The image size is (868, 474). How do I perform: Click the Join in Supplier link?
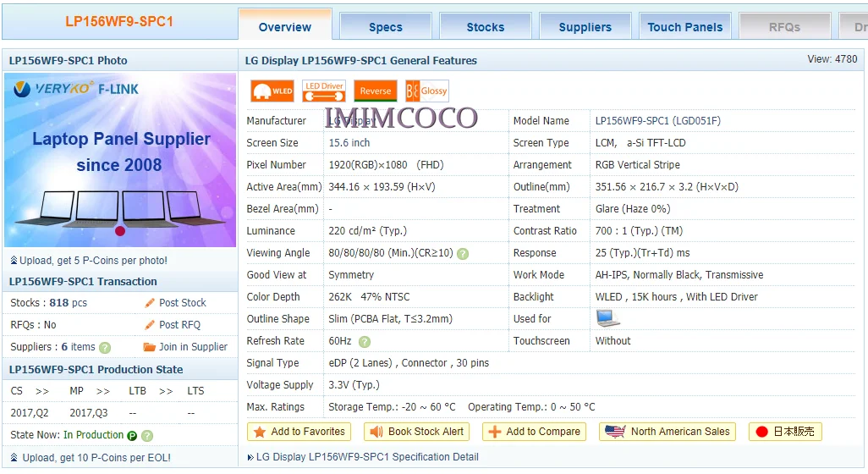pos(193,347)
